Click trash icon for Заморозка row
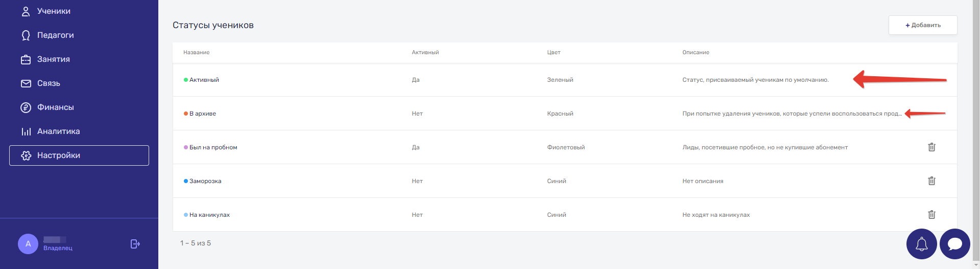The width and height of the screenshot is (980, 269). [x=931, y=181]
